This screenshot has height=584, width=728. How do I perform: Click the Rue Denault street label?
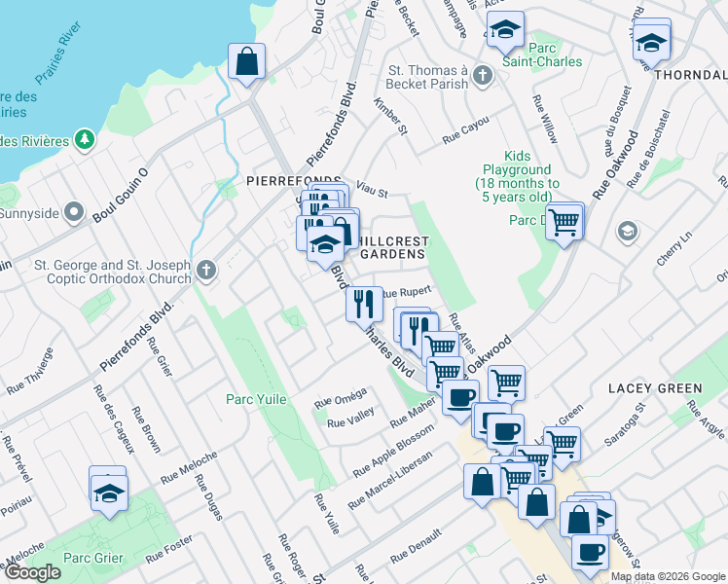click(416, 546)
